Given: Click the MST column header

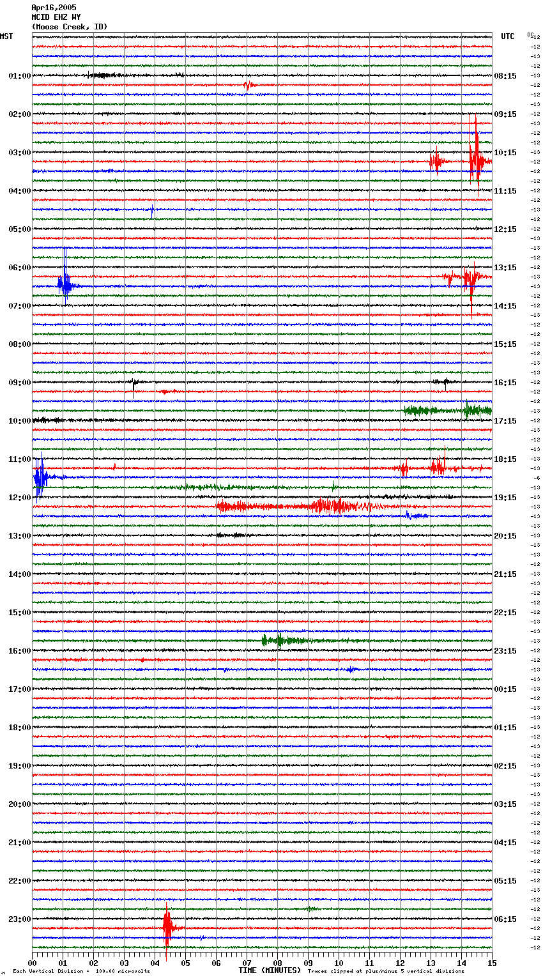Looking at the screenshot, I should pos(6,36).
